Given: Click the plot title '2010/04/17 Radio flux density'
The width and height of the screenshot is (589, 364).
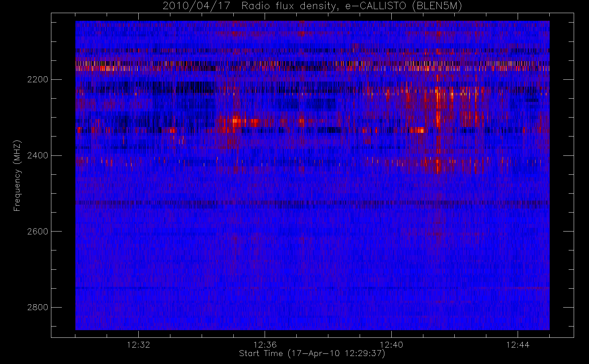Looking at the screenshot, I should click(x=312, y=6).
